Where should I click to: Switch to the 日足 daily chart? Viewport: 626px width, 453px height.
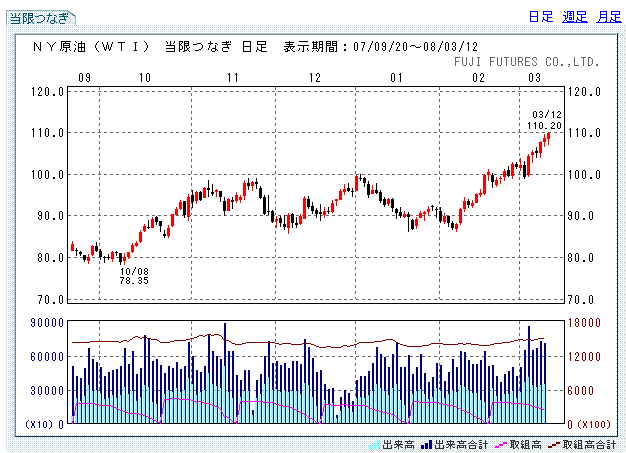point(540,17)
